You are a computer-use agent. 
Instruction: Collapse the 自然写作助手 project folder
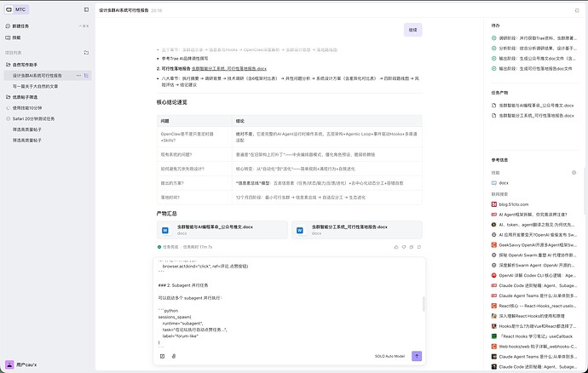coord(8,65)
